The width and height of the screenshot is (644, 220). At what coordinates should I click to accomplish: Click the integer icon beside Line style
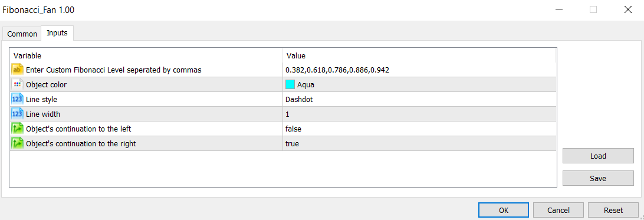(x=17, y=99)
